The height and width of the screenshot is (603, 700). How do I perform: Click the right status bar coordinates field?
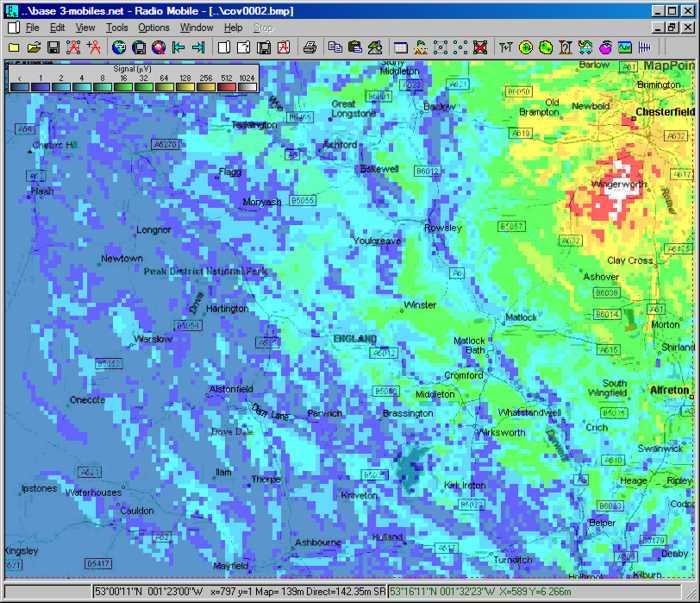point(534,591)
